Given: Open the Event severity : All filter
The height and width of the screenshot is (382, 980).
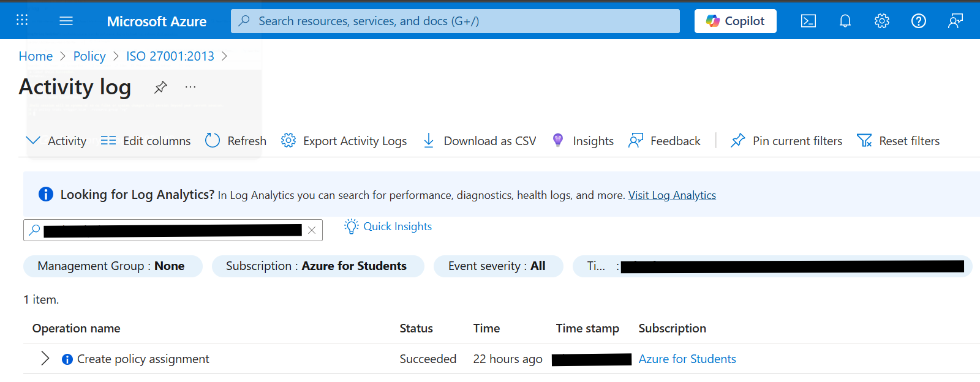Looking at the screenshot, I should (498, 266).
